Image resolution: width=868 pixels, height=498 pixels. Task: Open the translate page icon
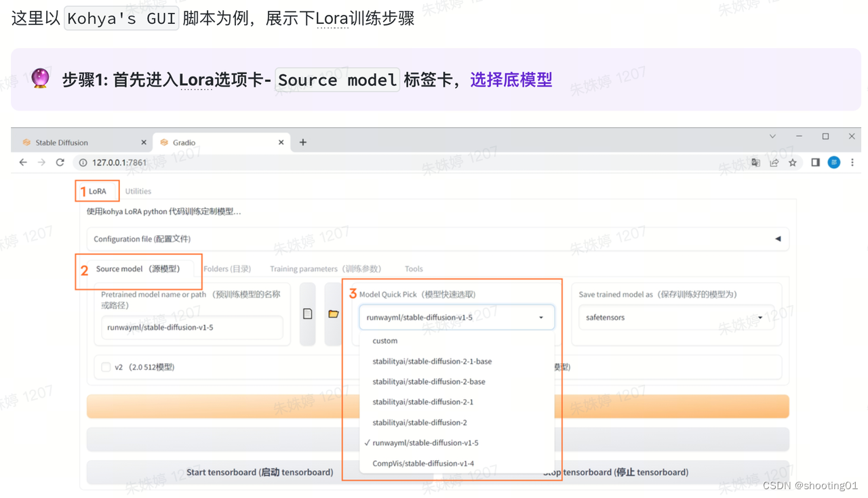[x=755, y=163]
